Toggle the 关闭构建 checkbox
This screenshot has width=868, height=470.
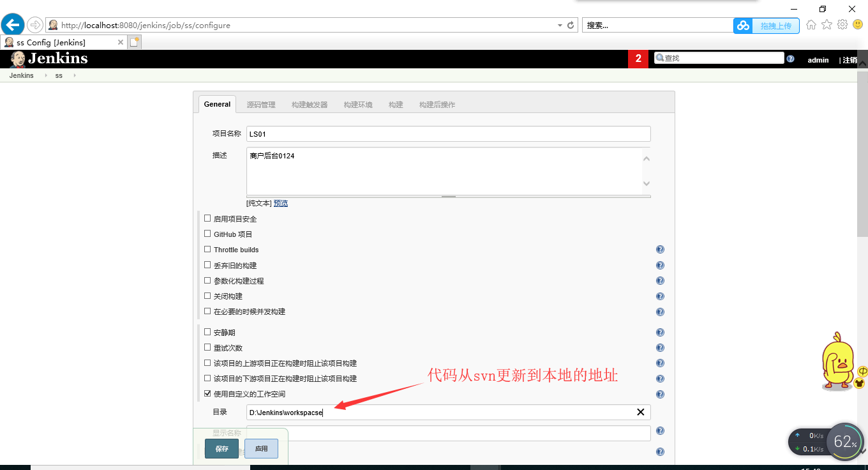click(207, 296)
